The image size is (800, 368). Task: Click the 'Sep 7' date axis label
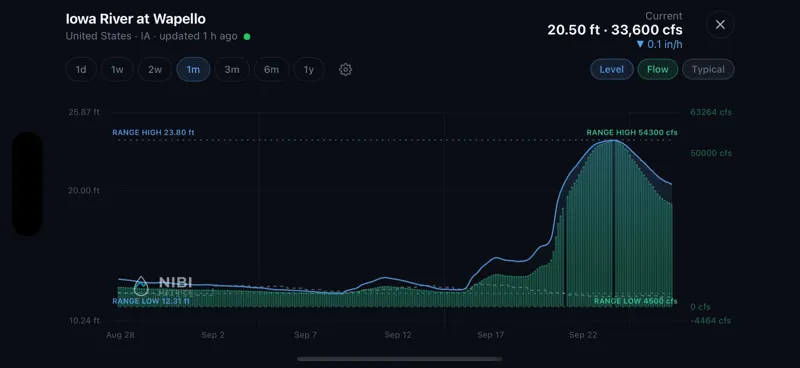pos(306,335)
